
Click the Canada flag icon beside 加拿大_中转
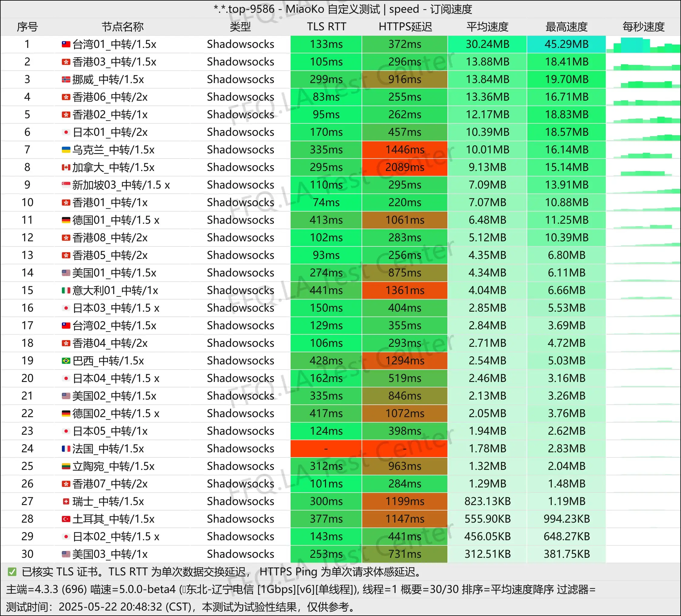click(x=66, y=167)
